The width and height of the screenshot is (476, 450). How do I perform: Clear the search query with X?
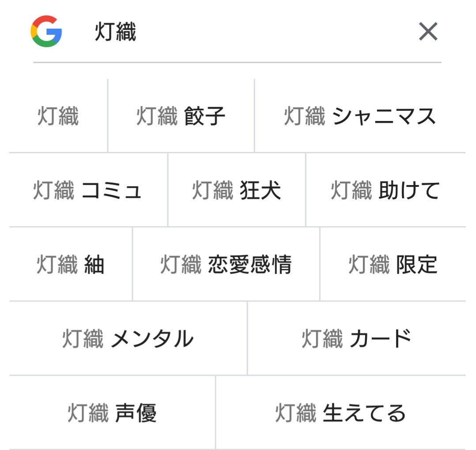click(x=428, y=32)
